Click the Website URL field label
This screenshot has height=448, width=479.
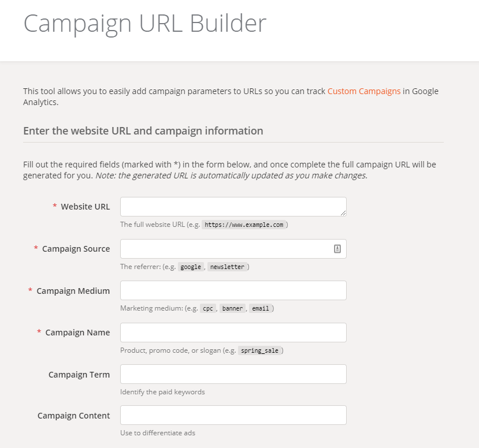(x=85, y=207)
